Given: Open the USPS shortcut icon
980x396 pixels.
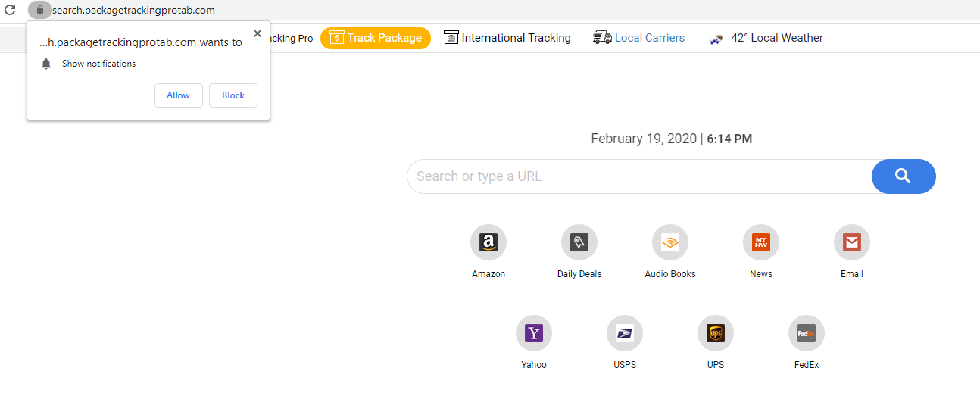Looking at the screenshot, I should [x=625, y=334].
